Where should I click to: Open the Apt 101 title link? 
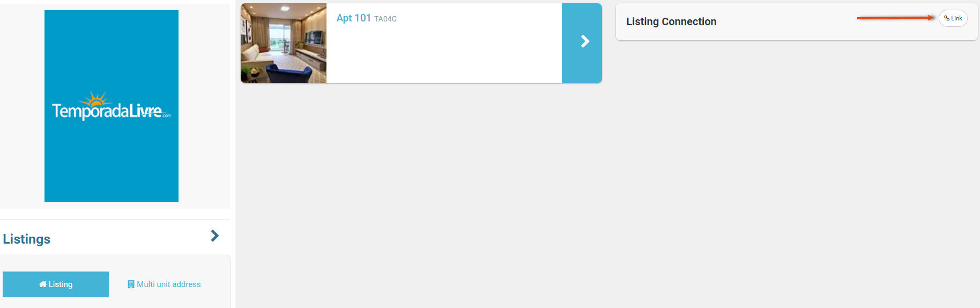point(353,18)
